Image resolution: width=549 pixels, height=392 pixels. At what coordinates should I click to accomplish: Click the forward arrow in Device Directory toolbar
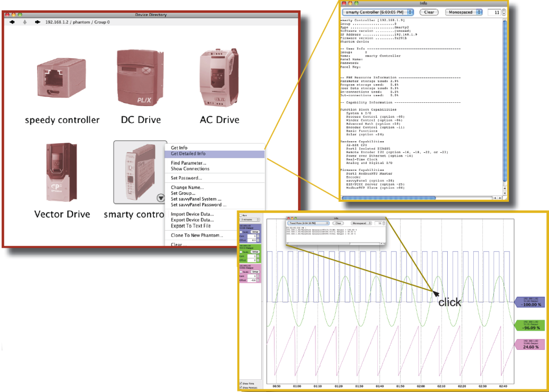tap(37, 22)
